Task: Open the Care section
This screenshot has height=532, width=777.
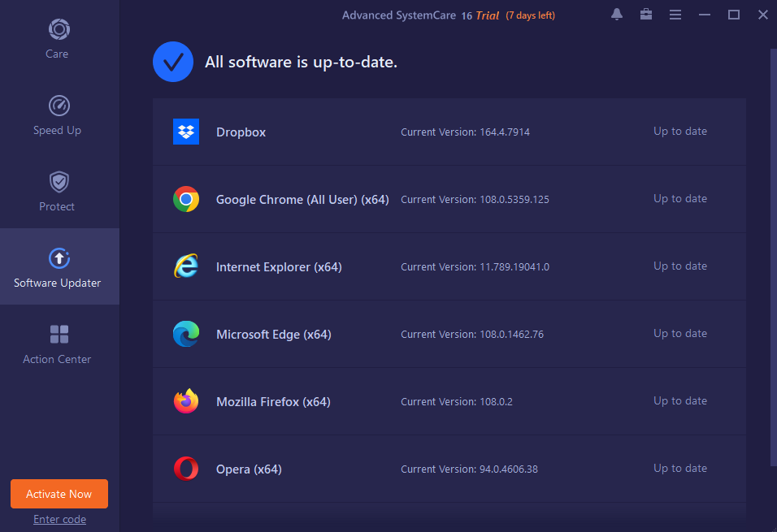Action: 58,39
